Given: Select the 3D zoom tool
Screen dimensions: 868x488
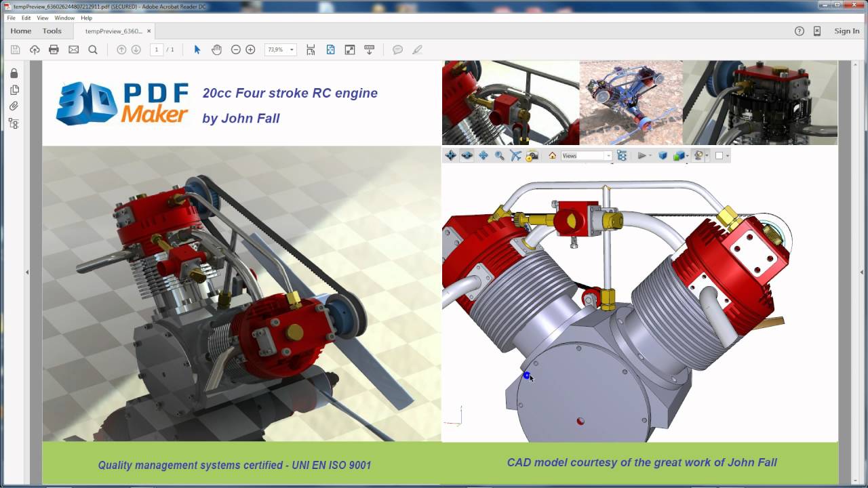Looking at the screenshot, I should tap(500, 155).
